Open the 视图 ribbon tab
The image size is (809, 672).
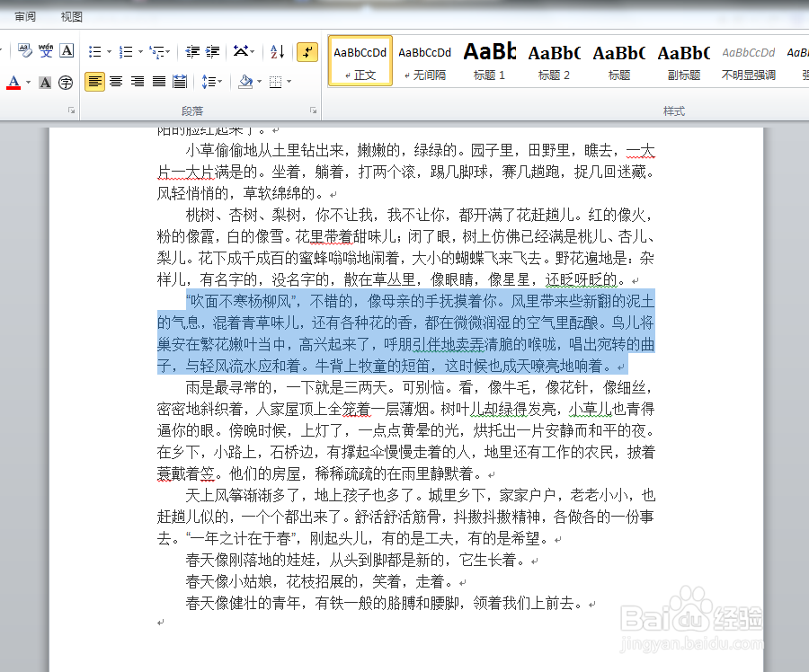[x=70, y=15]
